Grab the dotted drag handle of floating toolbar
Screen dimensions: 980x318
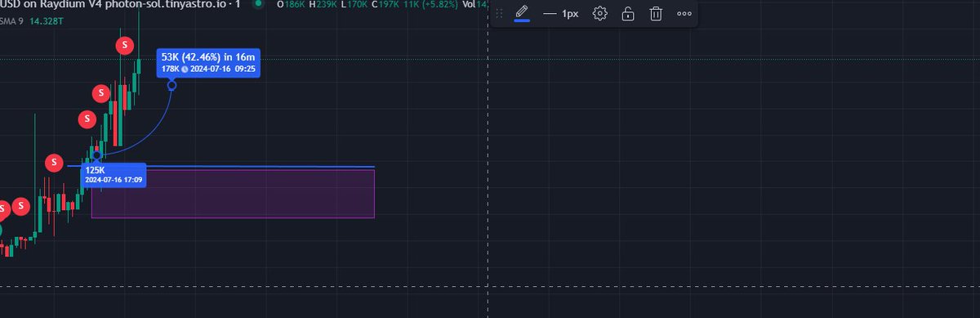click(499, 14)
